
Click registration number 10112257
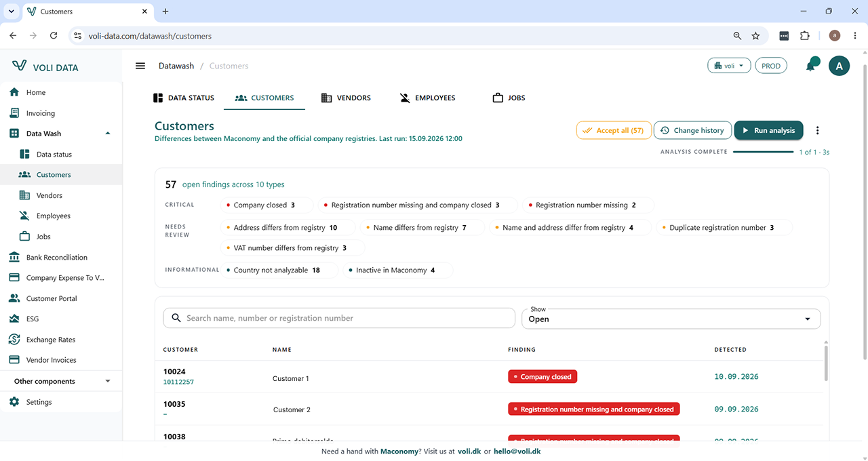[178, 382]
